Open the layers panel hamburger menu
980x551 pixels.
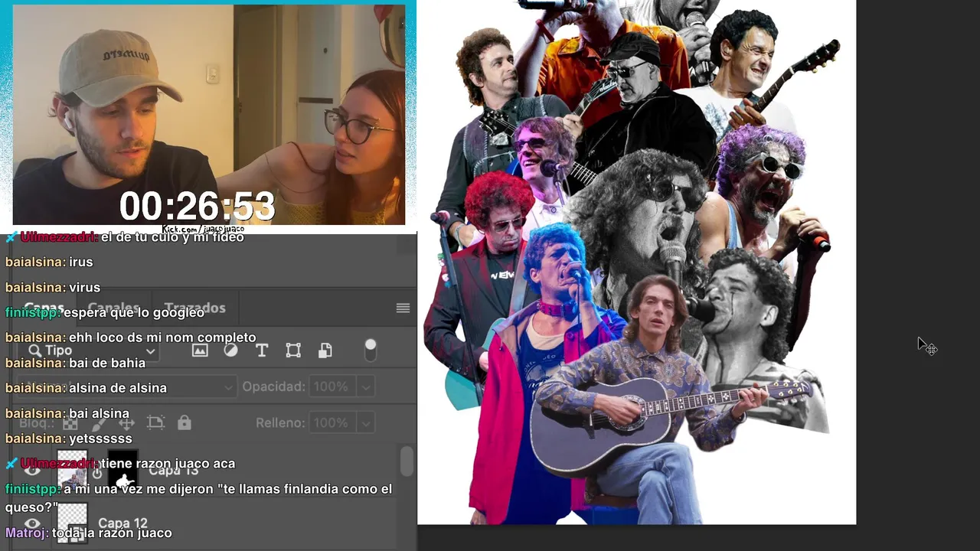click(403, 308)
